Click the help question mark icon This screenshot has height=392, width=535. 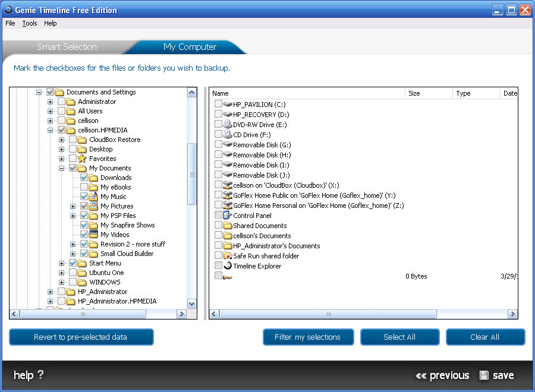(x=40, y=374)
